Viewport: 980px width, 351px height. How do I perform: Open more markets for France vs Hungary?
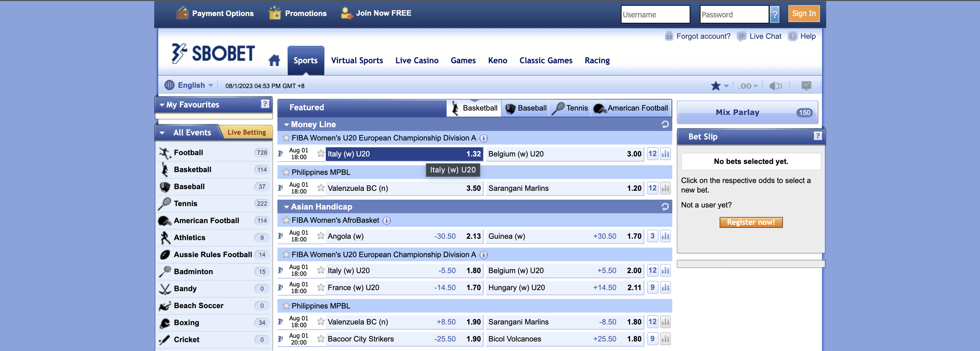(653, 287)
